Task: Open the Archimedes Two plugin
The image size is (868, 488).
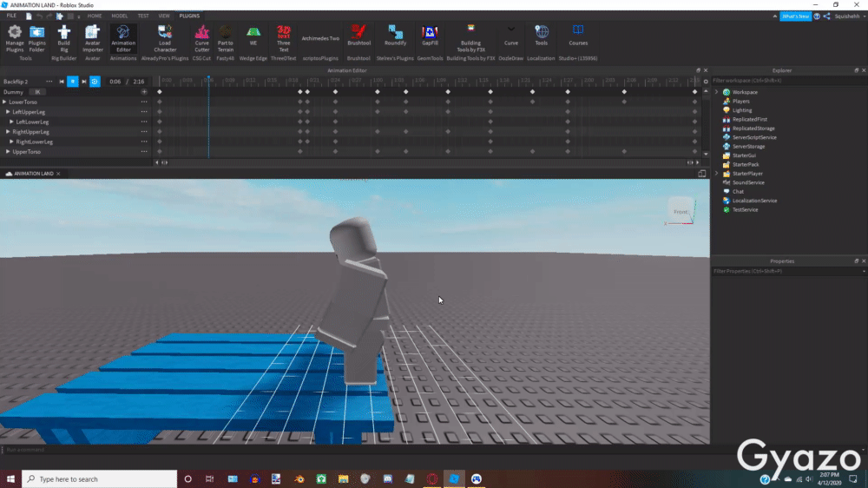Action: [x=320, y=38]
